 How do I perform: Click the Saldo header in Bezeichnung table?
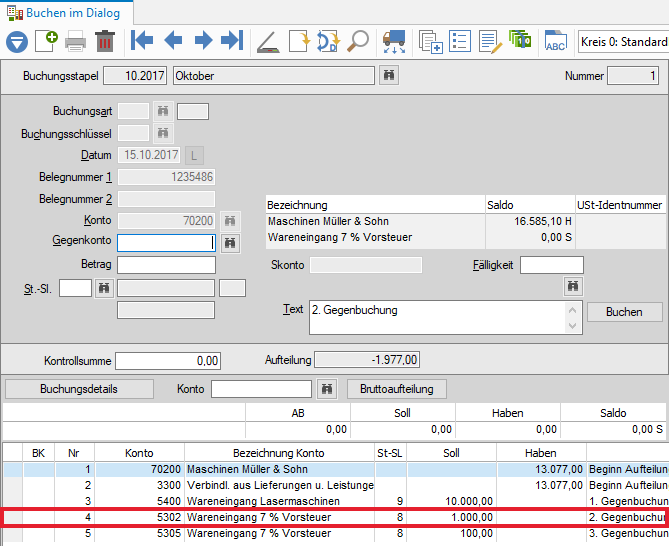[x=530, y=205]
